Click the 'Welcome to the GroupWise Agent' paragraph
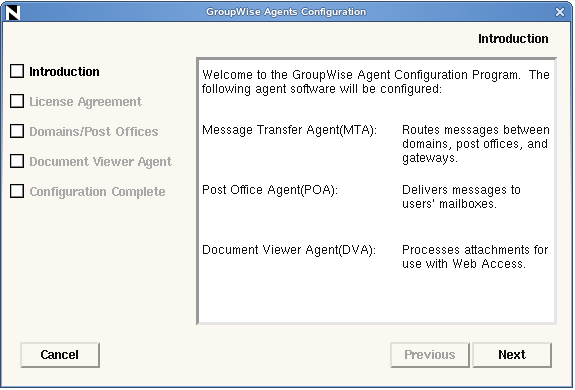Image resolution: width=575 pixels, height=390 pixels. (376, 82)
